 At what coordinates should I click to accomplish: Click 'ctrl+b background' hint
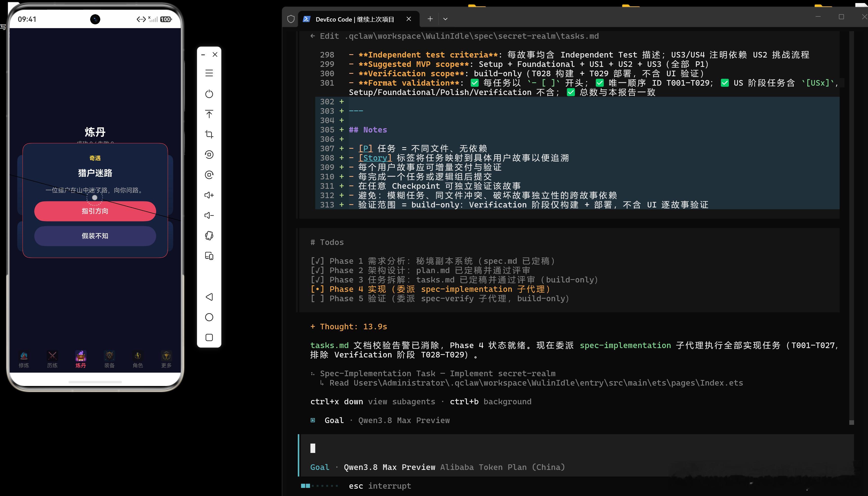click(490, 402)
